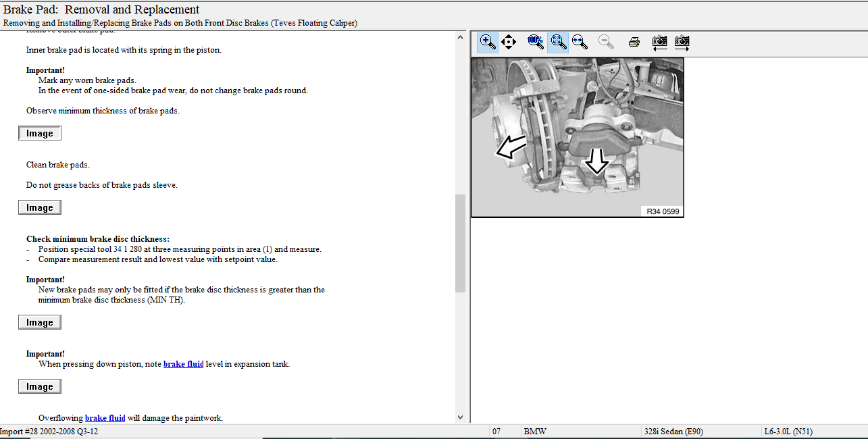Click status bar 'Import #28 2002-2008 Q3-12'
The image size is (868, 439).
point(49,431)
